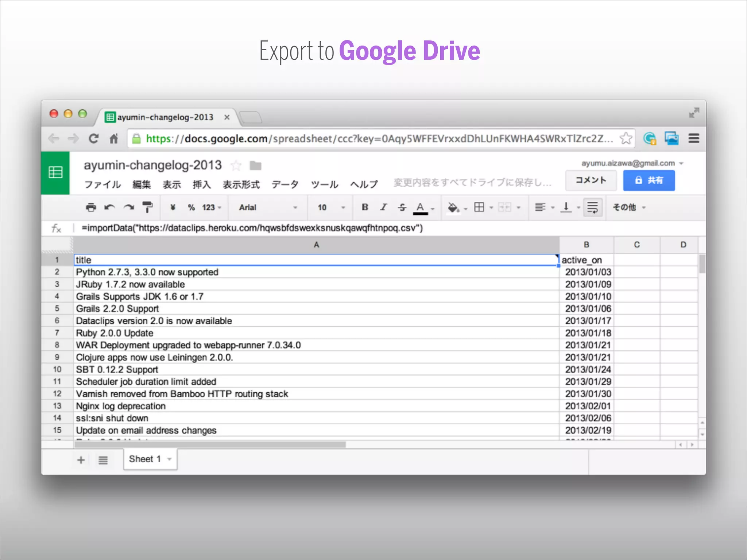This screenshot has height=560, width=747.
Task: Click cell 'Ruby 2.0.0 Update'
Action: coord(316,333)
